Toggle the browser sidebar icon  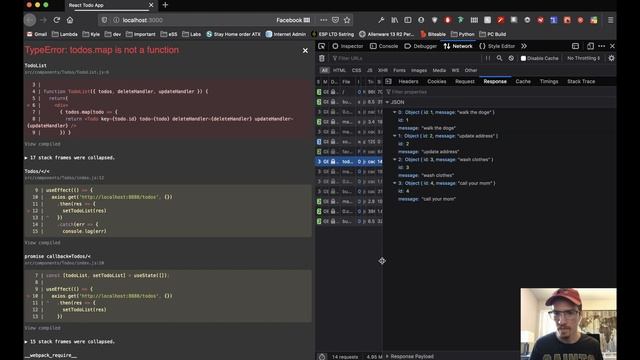click(x=408, y=20)
